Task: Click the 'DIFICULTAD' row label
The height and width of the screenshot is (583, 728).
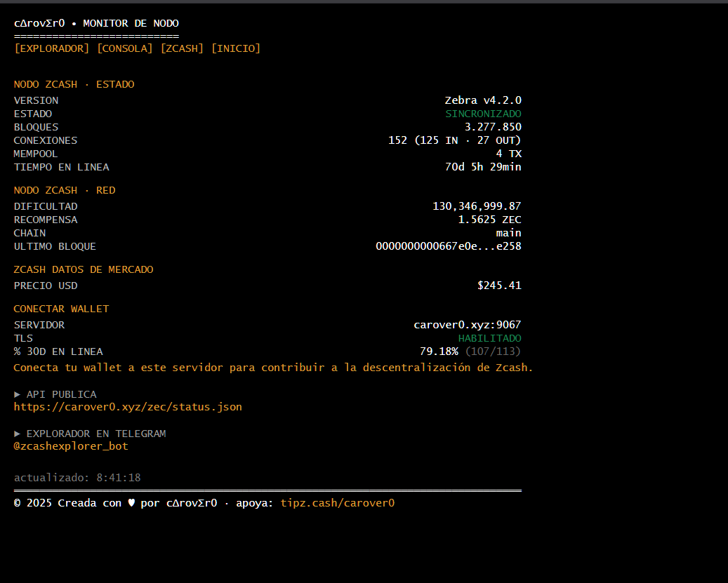Action: pyautogui.click(x=46, y=206)
